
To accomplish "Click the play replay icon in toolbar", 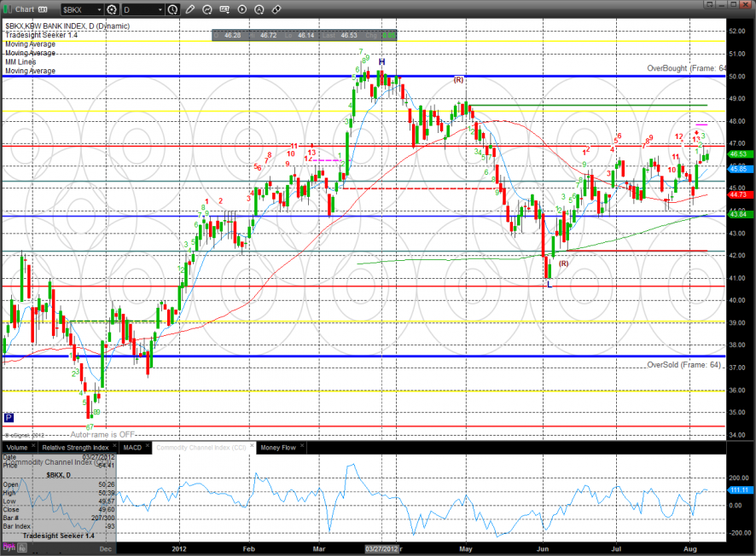I will tap(243, 9).
